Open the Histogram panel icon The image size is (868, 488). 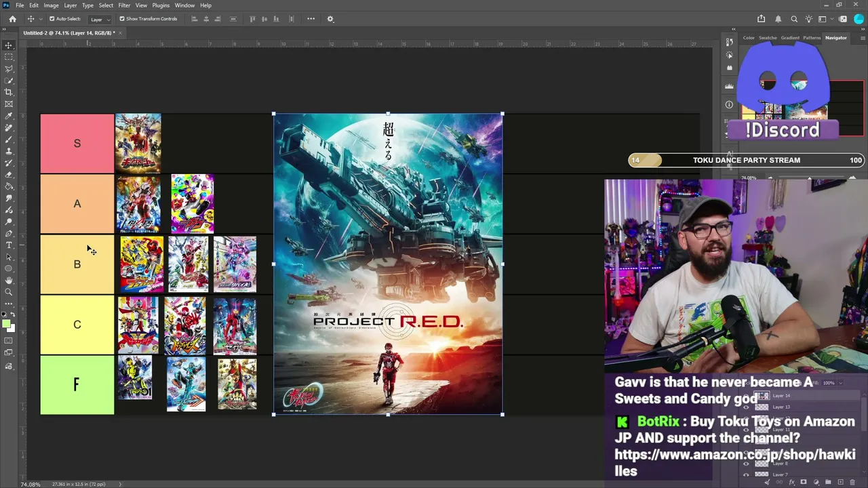pos(729,86)
